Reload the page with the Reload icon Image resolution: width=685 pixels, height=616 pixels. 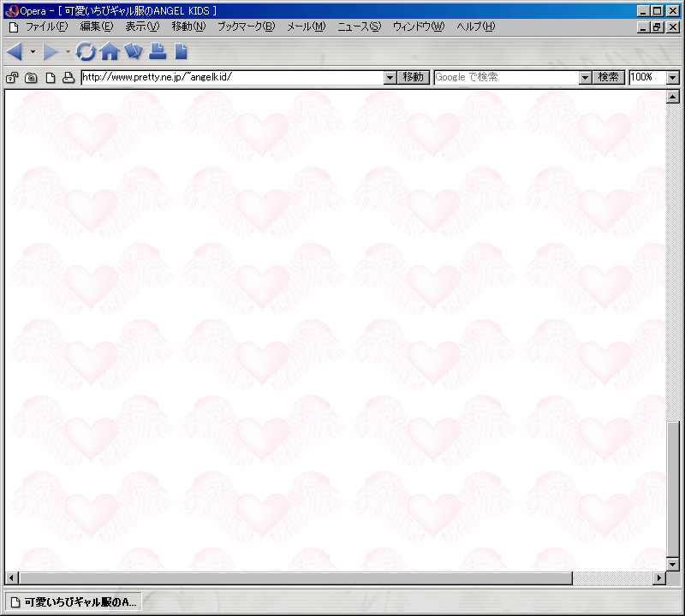click(86, 51)
